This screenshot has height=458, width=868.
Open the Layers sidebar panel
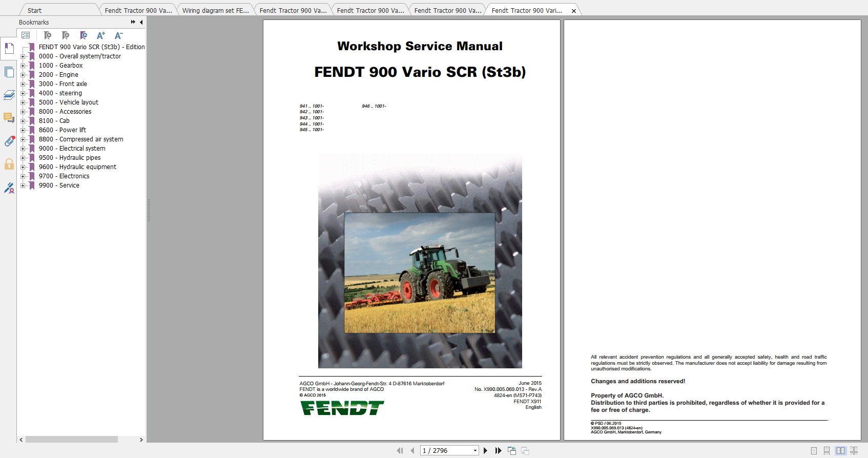[9, 95]
